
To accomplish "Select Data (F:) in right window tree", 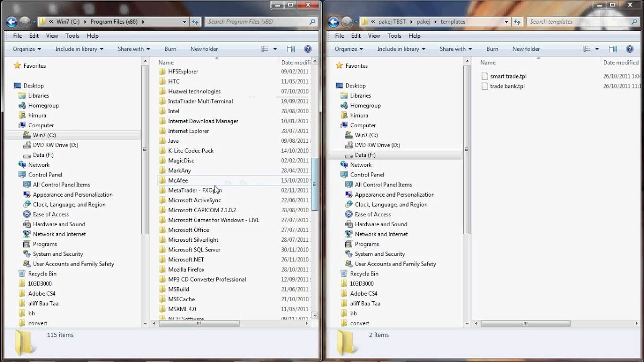I will [x=365, y=155].
